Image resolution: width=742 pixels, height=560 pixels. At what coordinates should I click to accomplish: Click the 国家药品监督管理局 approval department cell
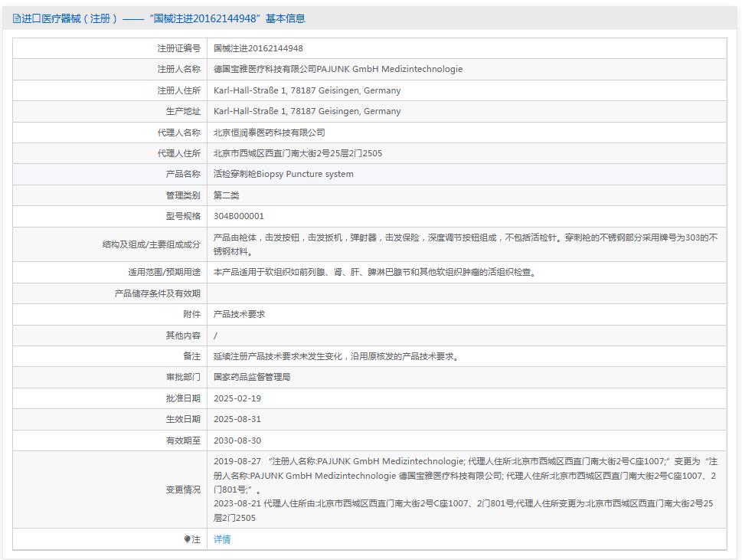[253, 377]
